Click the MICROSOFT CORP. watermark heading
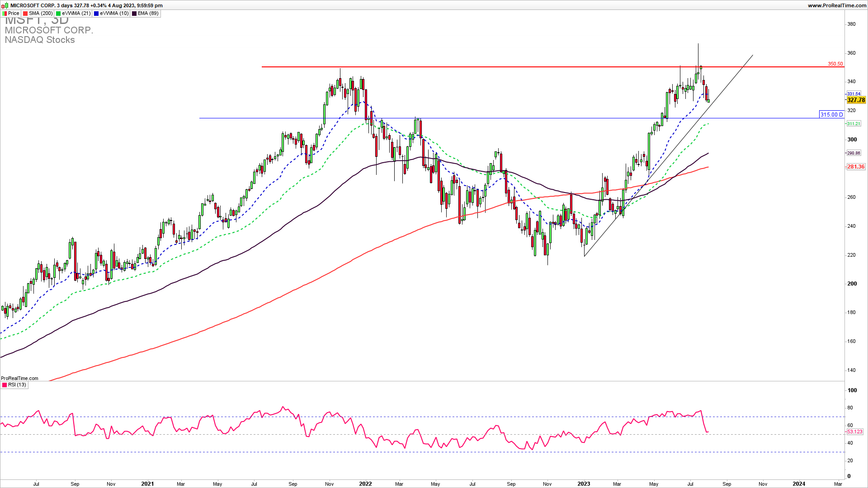Viewport: 868px width, 488px height. [x=49, y=30]
